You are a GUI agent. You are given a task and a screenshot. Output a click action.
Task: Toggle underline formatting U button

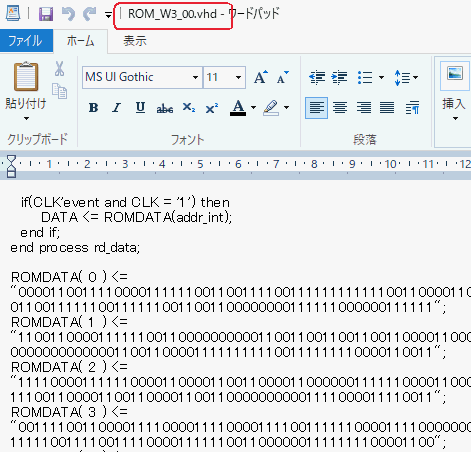click(140, 108)
